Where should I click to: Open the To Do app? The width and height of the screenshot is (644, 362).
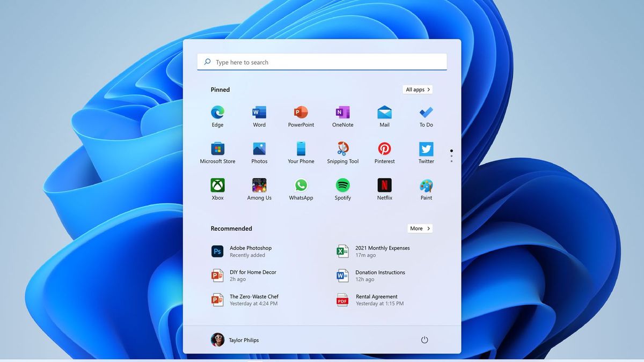click(426, 113)
